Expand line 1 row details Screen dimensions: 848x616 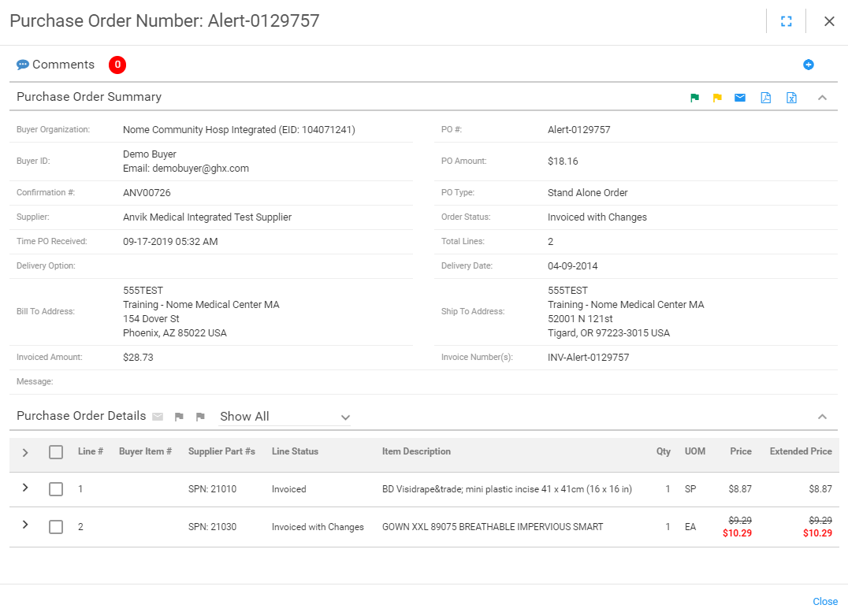point(25,488)
